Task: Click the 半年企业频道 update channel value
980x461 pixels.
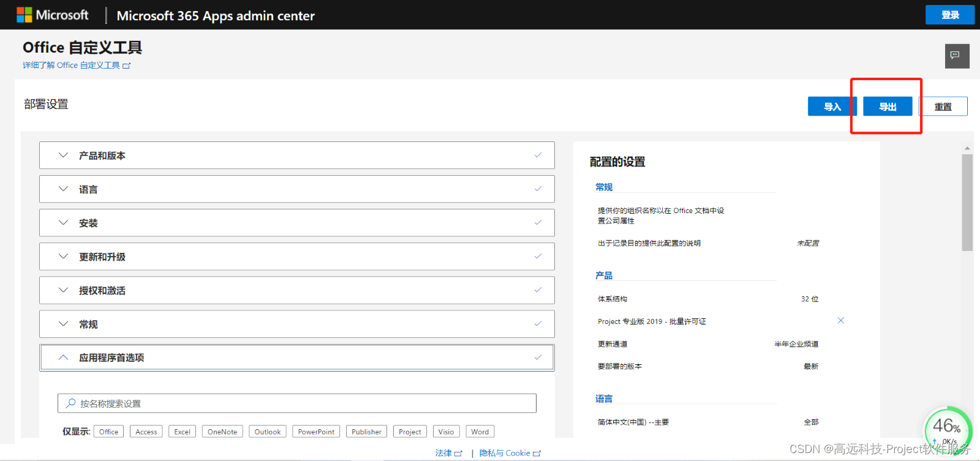Action: (796, 344)
